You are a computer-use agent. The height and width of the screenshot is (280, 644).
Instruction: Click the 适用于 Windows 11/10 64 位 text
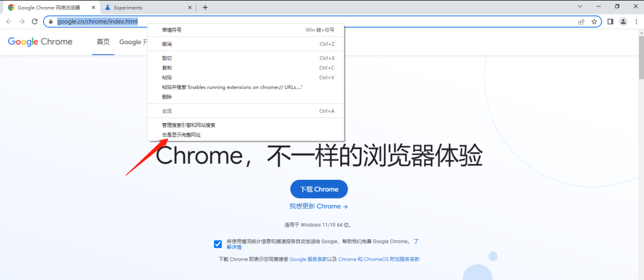pos(319,225)
